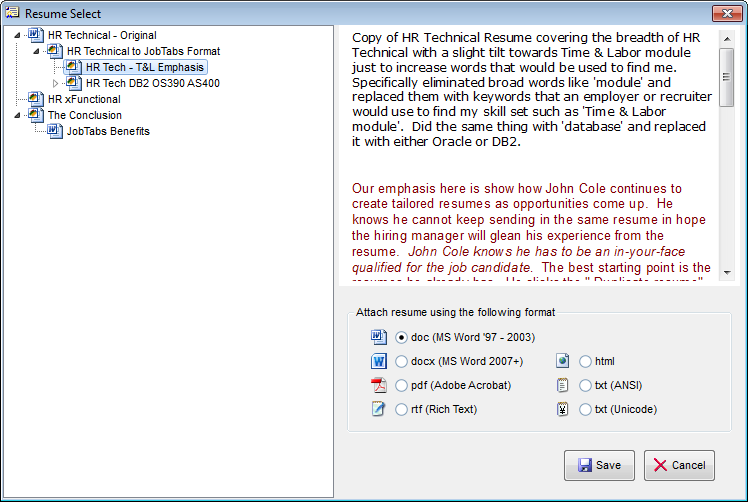Pick the txt (ANSI) format
The width and height of the screenshot is (748, 502).
[x=585, y=386]
